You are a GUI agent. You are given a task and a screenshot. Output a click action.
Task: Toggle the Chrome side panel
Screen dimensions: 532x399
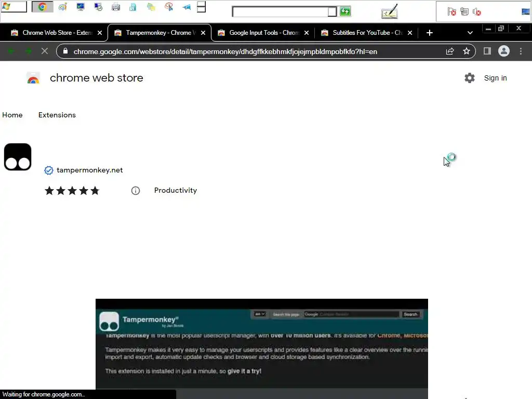click(487, 51)
